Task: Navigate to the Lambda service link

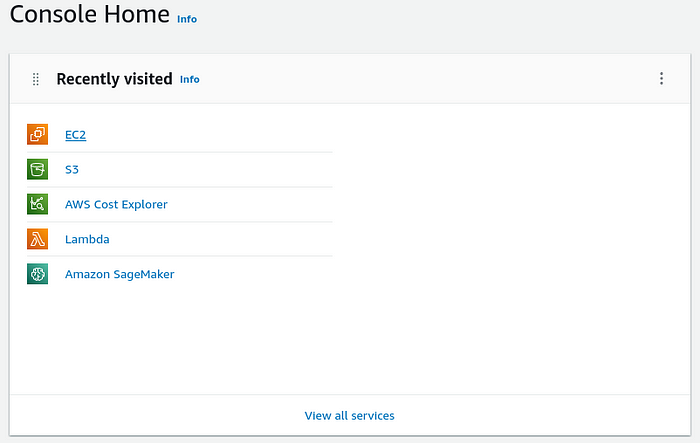Action: [x=87, y=239]
